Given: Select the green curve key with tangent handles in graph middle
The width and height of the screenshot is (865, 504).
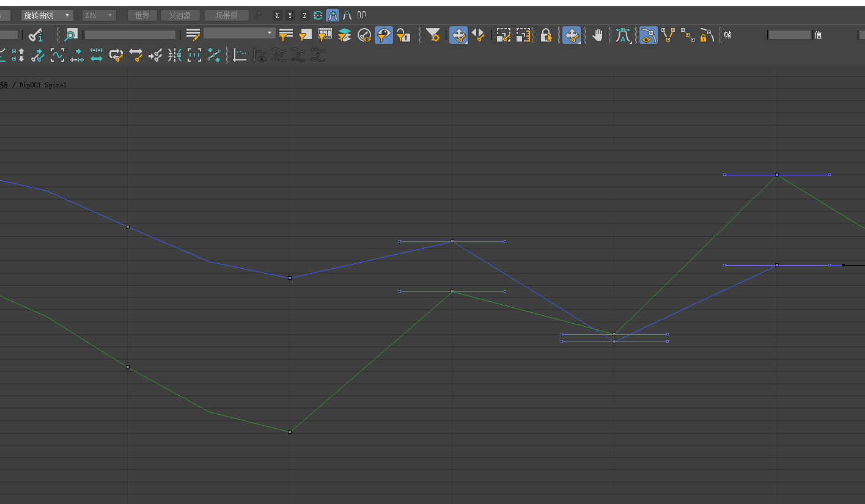Looking at the screenshot, I should 452,291.
